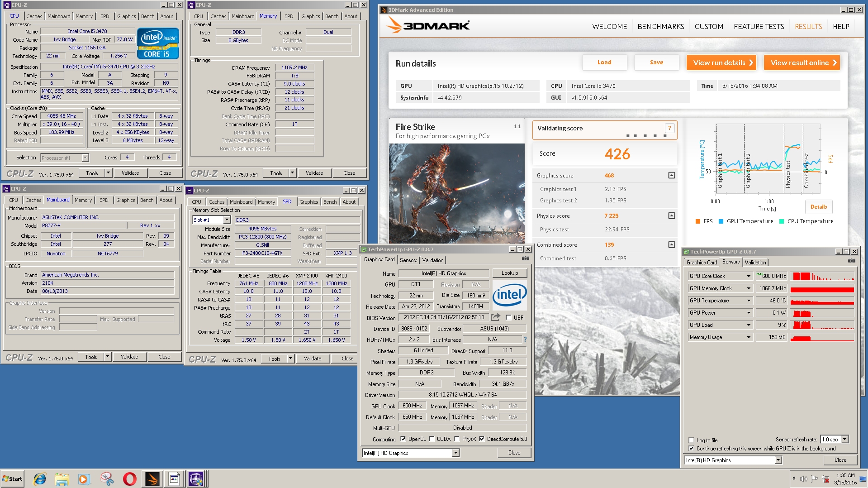The image size is (868, 488).
Task: Click the volume speaker icon in system tray
Action: pos(804,479)
